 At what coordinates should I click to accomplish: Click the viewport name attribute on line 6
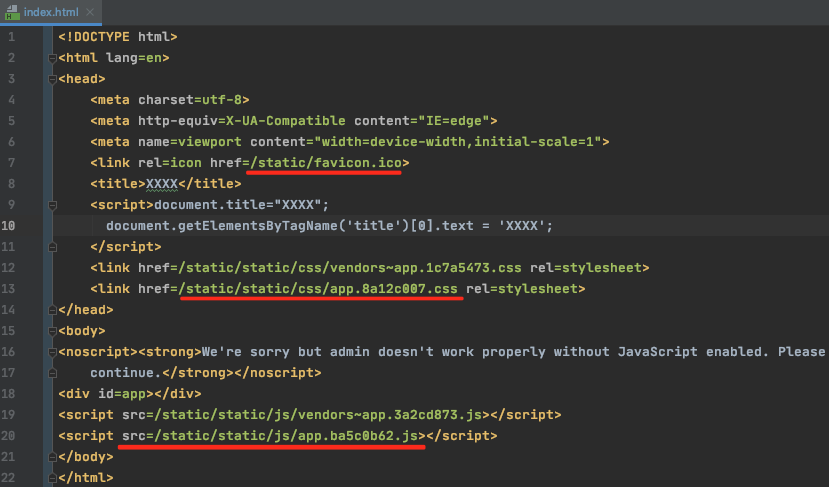pyautogui.click(x=190, y=142)
